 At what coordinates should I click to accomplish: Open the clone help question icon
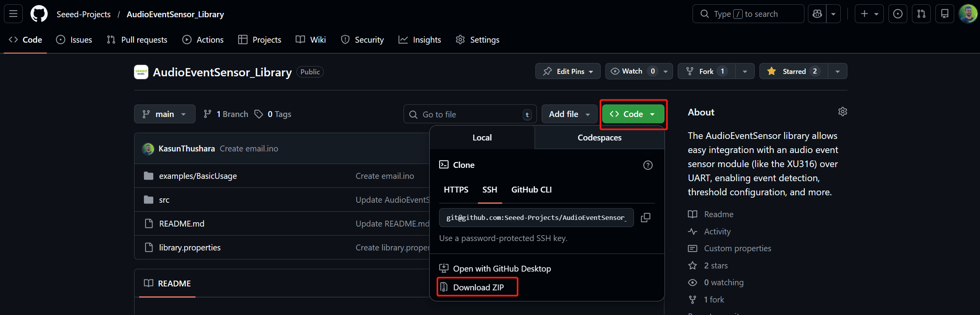coord(648,165)
